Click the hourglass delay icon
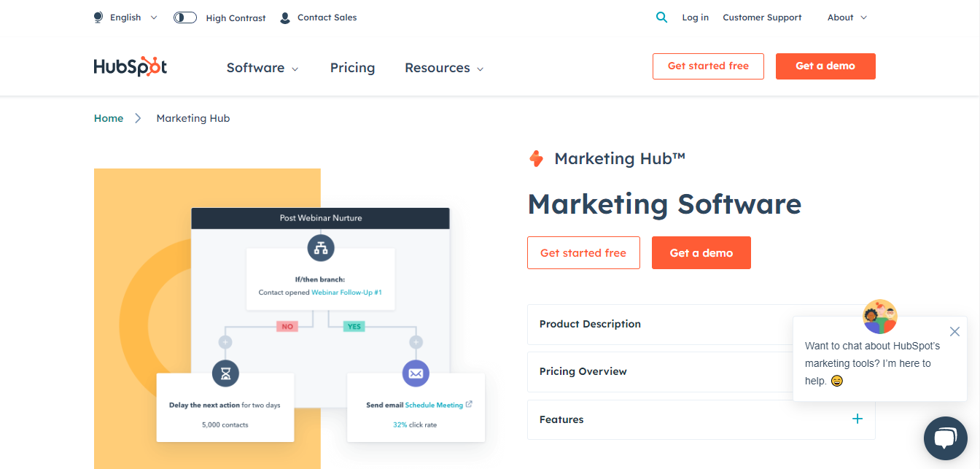The height and width of the screenshot is (469, 980). click(225, 374)
